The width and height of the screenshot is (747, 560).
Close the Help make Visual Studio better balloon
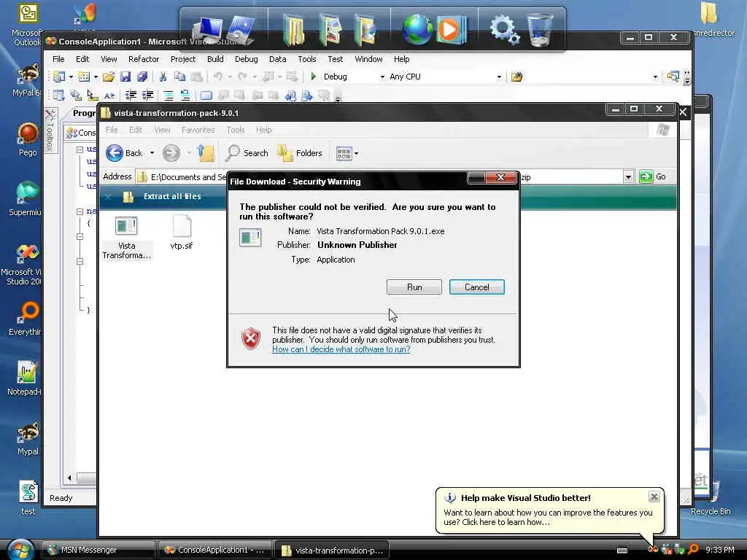point(654,497)
